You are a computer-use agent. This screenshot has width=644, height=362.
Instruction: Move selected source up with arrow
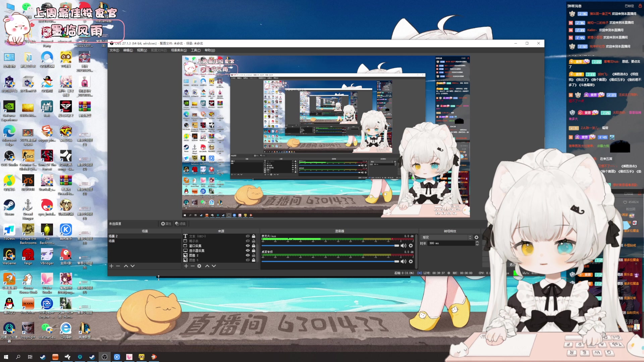coord(207,266)
